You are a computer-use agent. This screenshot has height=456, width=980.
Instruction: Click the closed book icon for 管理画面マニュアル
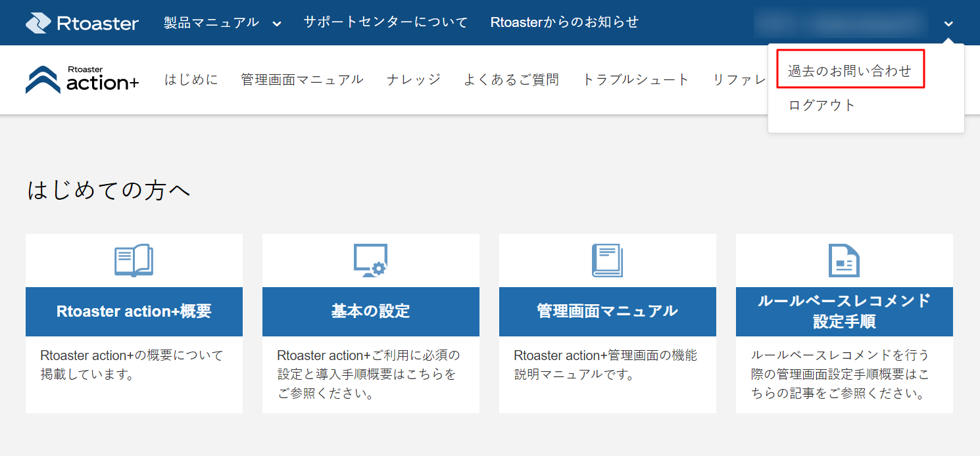(608, 260)
